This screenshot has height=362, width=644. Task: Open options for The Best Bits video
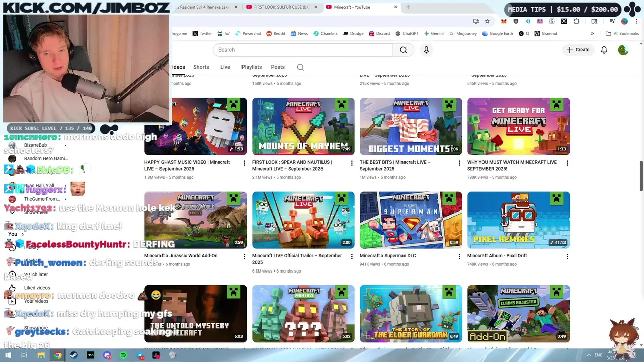[459, 163]
